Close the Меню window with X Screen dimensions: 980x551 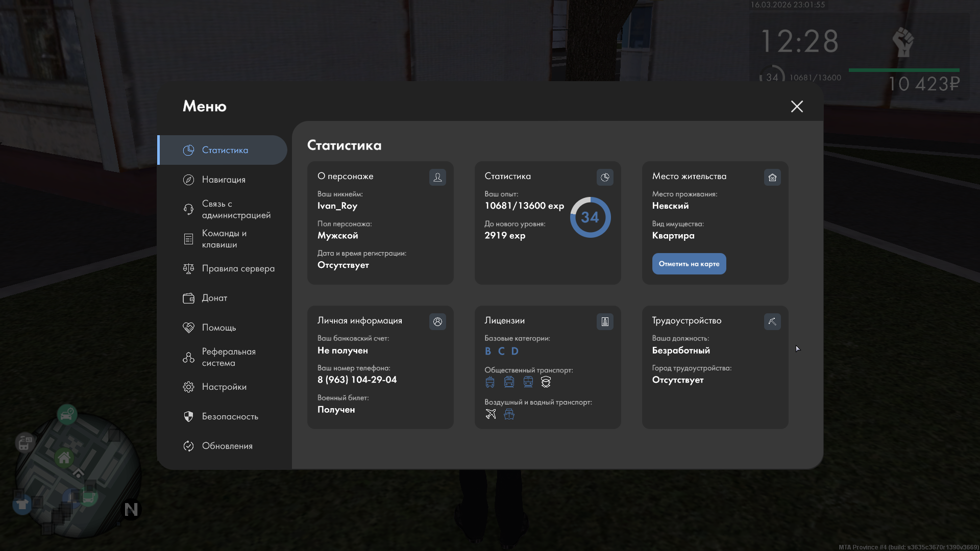tap(797, 106)
